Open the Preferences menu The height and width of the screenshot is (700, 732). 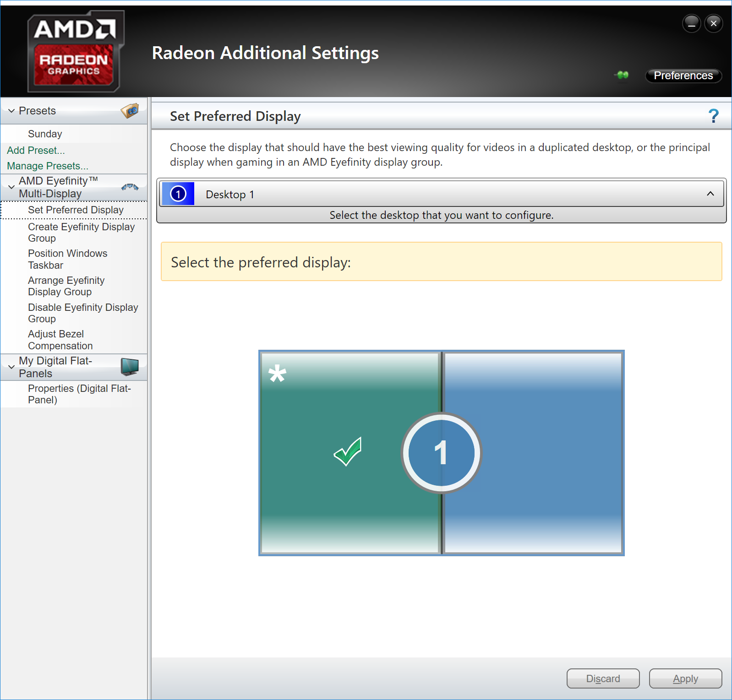coord(683,76)
